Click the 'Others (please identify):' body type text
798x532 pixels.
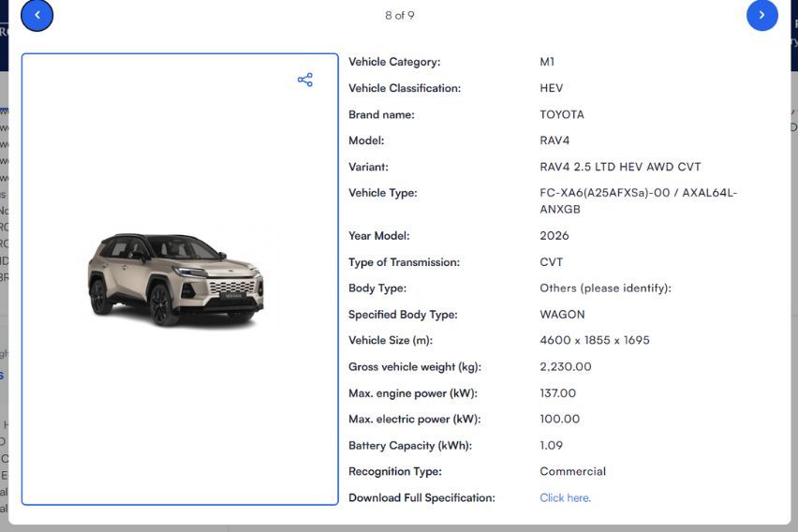click(605, 288)
